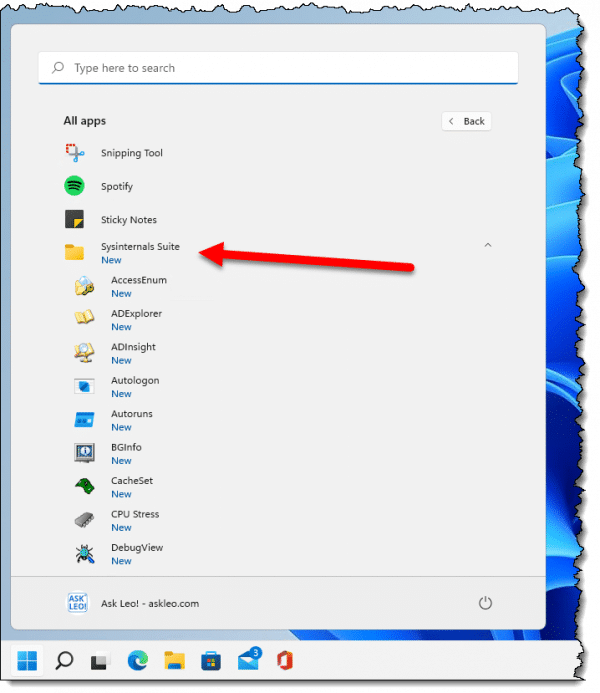Launch Microsoft Edge from taskbar
Screen dimensions: 600x693
click(138, 661)
